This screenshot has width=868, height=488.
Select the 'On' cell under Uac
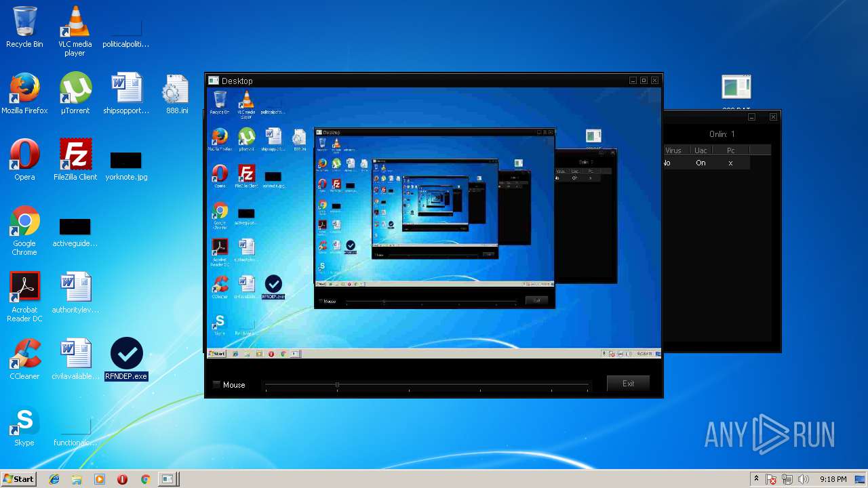click(x=701, y=163)
